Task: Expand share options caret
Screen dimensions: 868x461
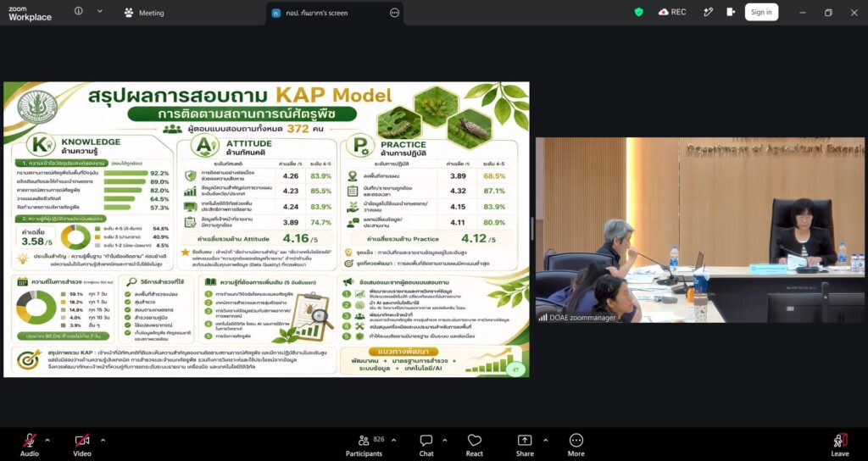Action: tap(545, 441)
